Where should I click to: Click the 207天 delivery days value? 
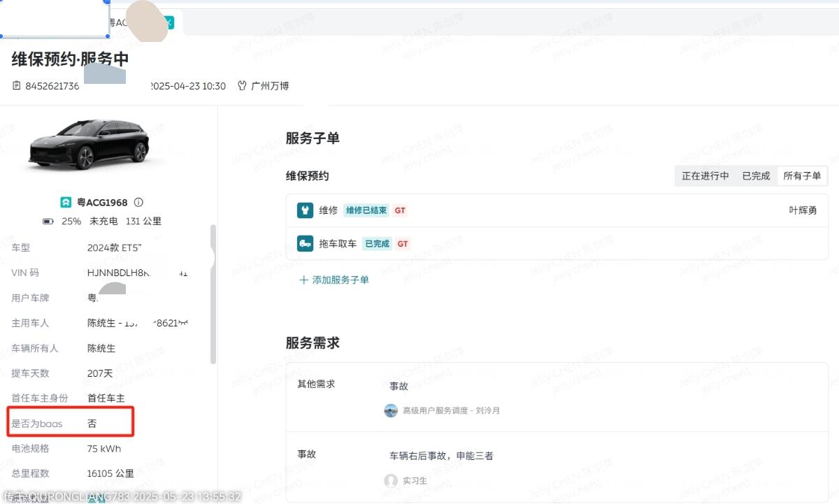(x=100, y=373)
